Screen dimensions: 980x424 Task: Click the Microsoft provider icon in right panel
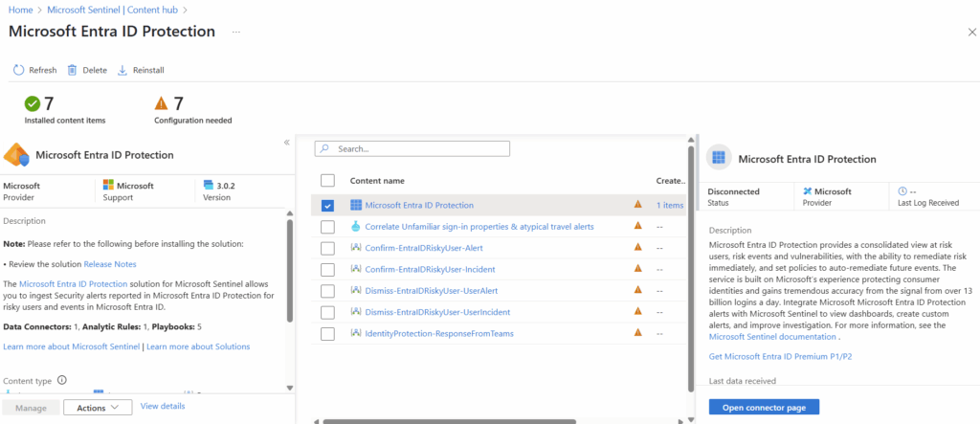coord(808,191)
